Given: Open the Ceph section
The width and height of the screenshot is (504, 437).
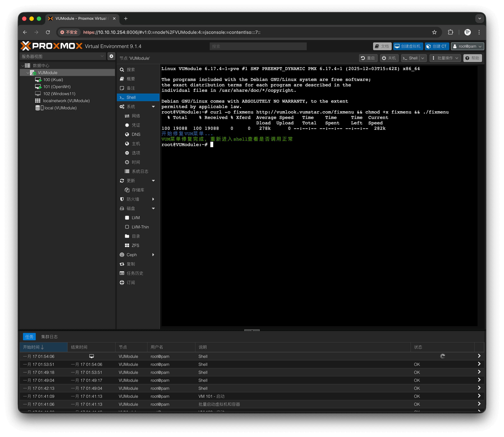Looking at the screenshot, I should pos(132,255).
